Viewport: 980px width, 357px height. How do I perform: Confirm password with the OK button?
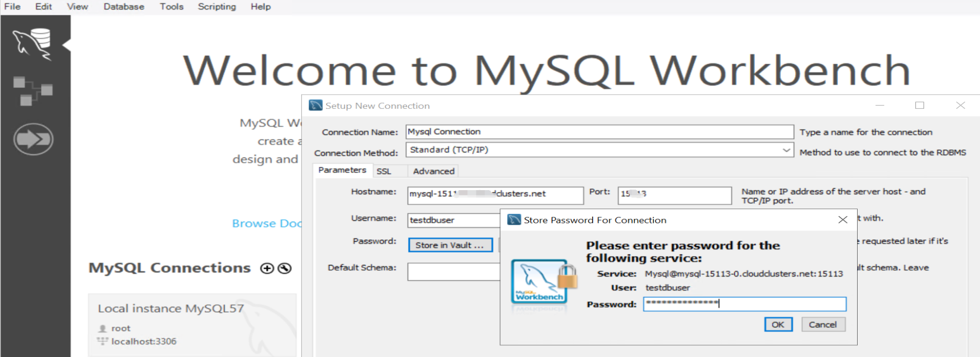point(778,324)
